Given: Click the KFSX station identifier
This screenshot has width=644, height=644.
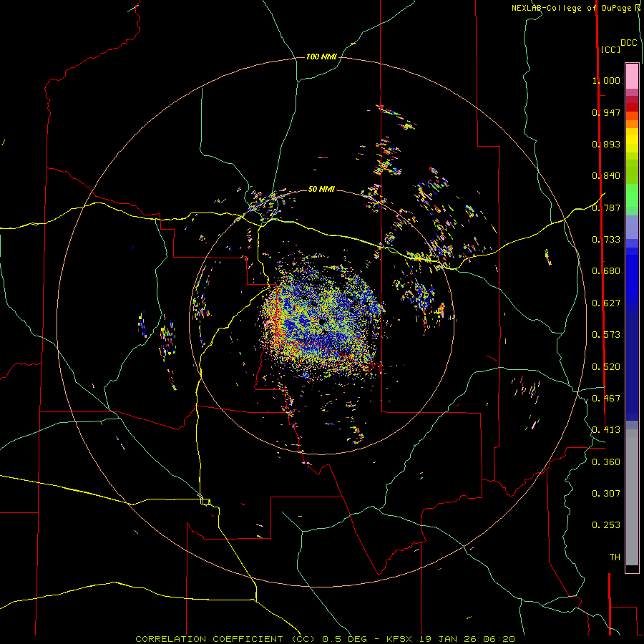Looking at the screenshot, I should point(399,639).
